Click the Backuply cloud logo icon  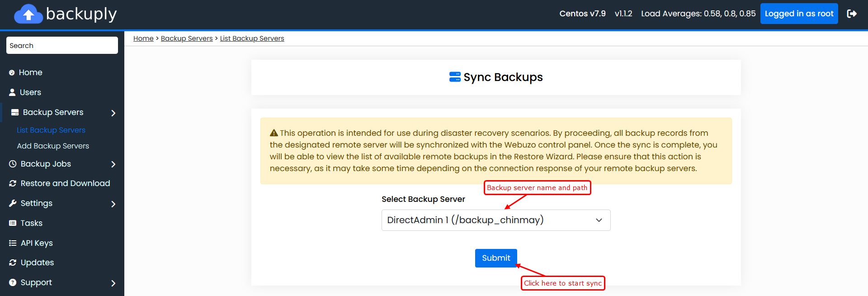(28, 14)
